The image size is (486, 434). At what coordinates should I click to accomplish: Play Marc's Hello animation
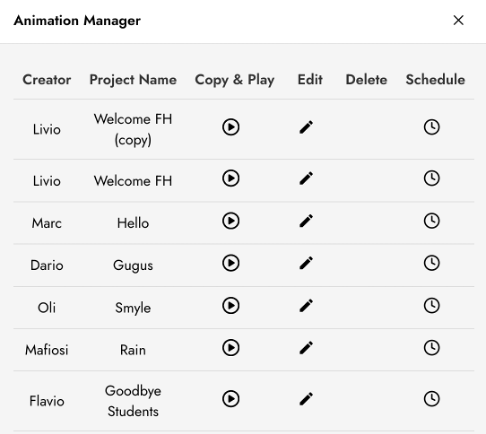pos(231,221)
